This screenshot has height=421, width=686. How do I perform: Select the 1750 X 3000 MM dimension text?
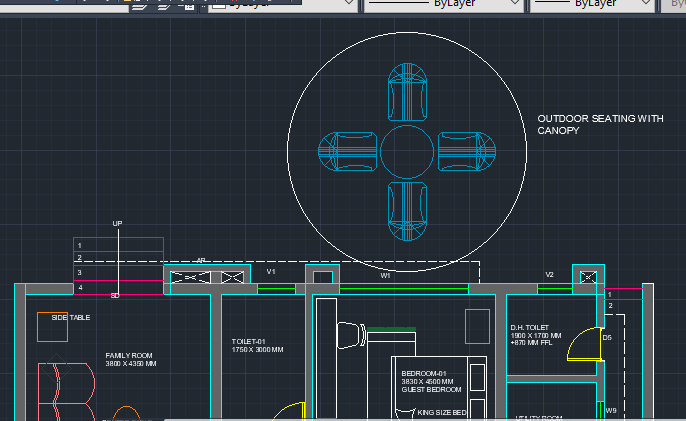click(257, 349)
